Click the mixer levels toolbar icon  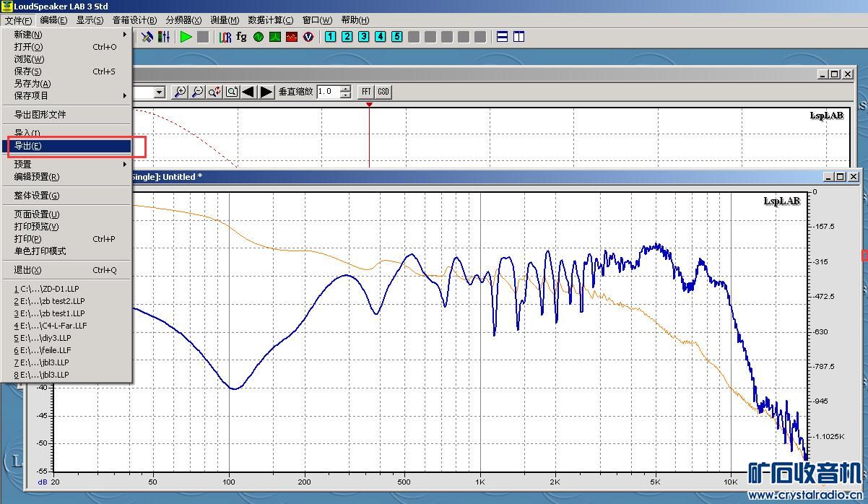tap(165, 36)
